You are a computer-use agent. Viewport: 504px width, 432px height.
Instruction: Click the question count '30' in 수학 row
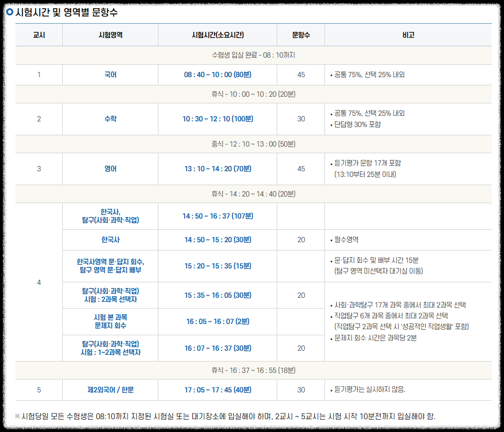pos(301,119)
